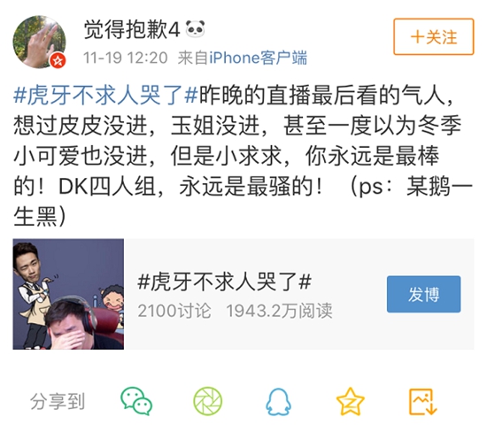Screen dimensions: 487x448
Task: Tap the 2100讨论 discussion count
Action: tap(174, 311)
